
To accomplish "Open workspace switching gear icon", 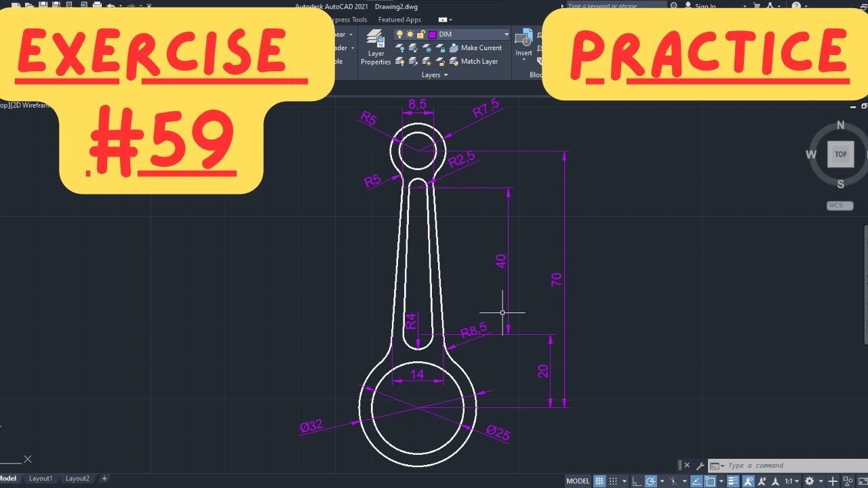I will click(x=809, y=481).
